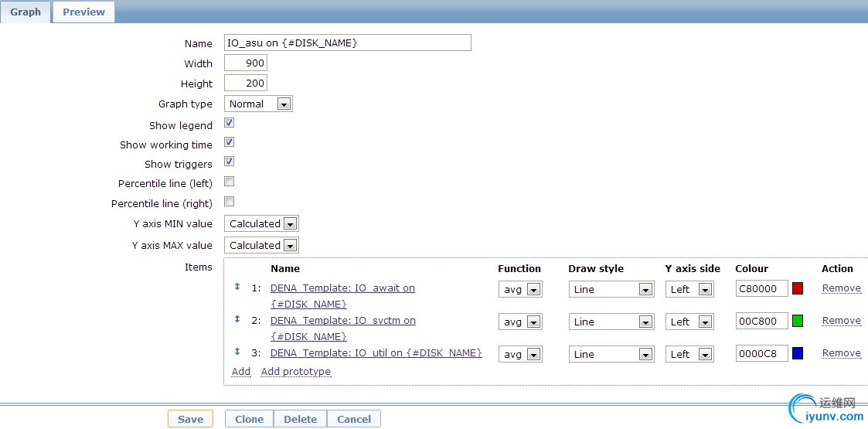Viewport: 868px width, 429px height.
Task: Open the DENA_Template IO_svctm item link
Action: 342,329
